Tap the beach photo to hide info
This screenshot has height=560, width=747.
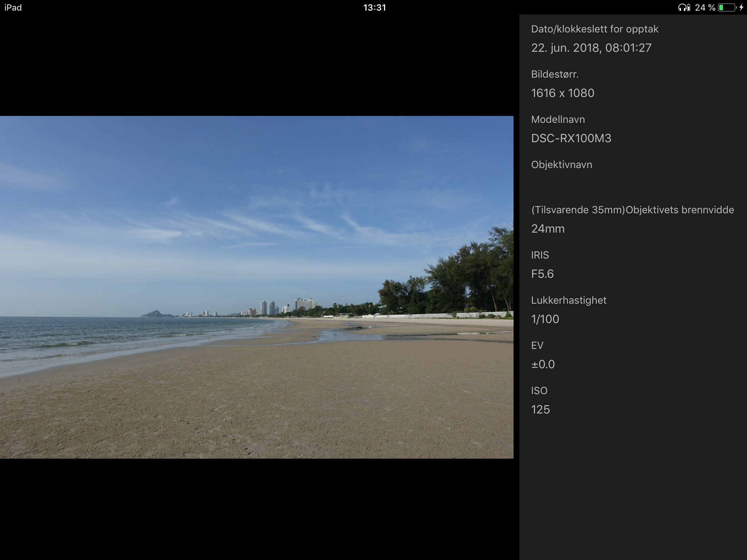click(256, 287)
